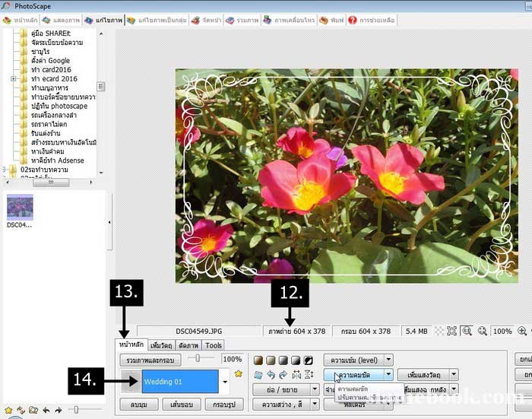This screenshot has height=419, width=532.
Task: Select the 02รอทำบทความ folder
Action: (44, 170)
